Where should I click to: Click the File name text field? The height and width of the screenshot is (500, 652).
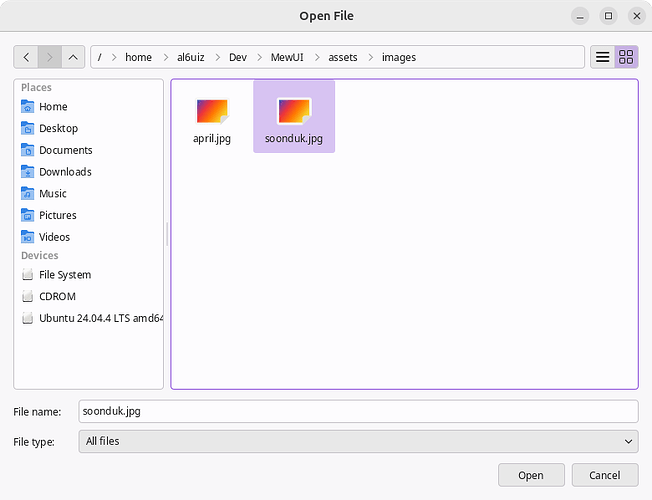coord(358,411)
